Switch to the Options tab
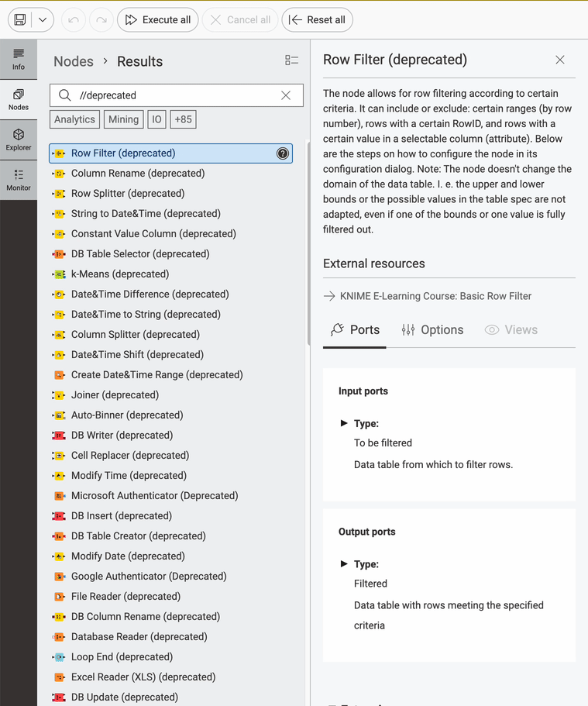The image size is (588, 706). point(432,330)
